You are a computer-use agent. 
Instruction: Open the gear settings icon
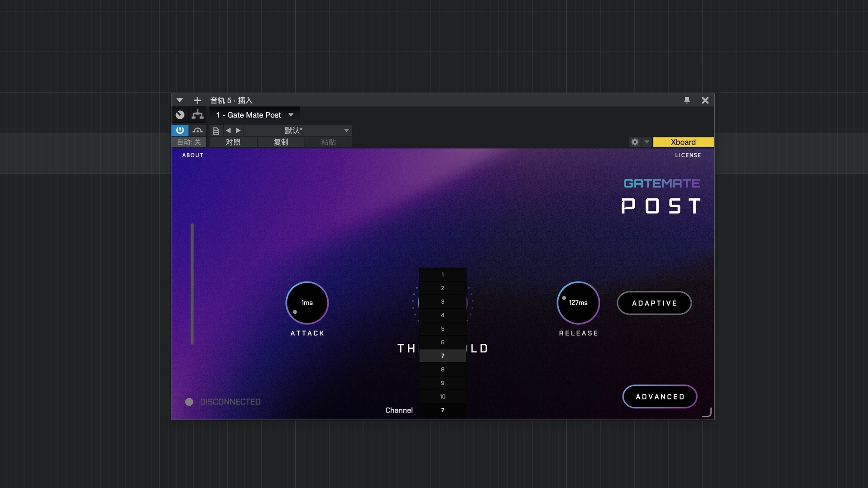tap(635, 142)
